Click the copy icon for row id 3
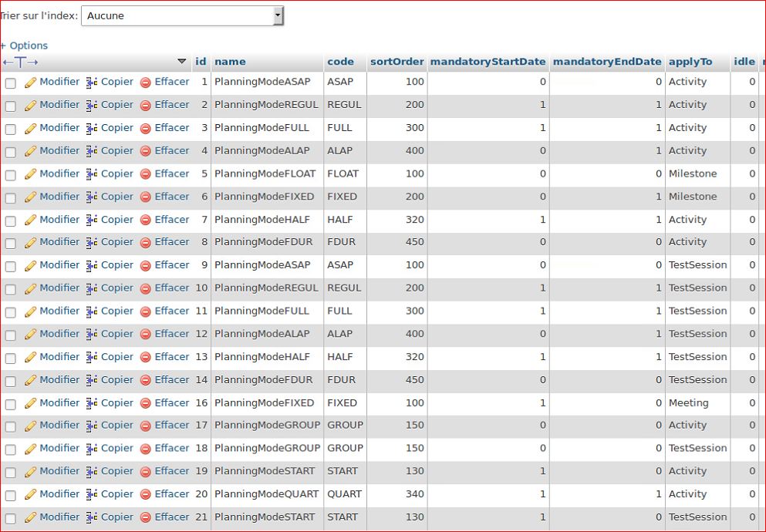 pyautogui.click(x=92, y=128)
